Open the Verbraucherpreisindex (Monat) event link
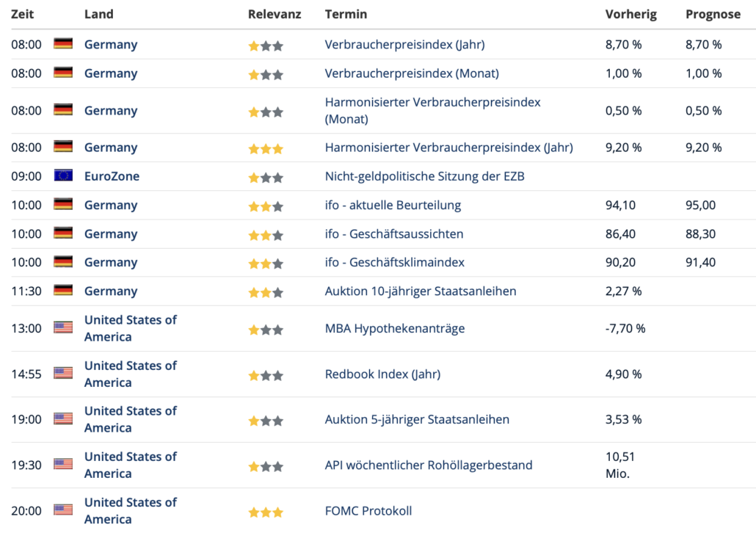 pyautogui.click(x=412, y=73)
